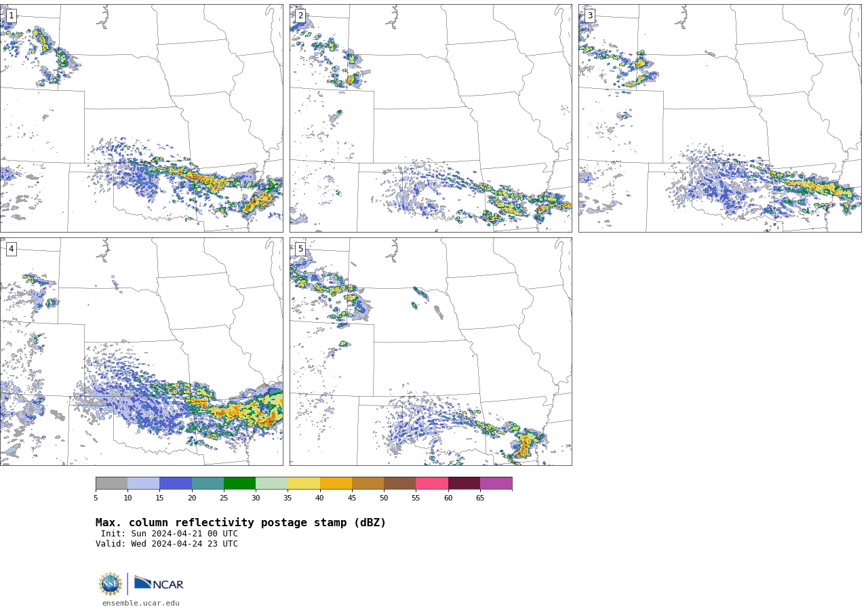Select the brown 50-55 dBZ swatch

[x=399, y=483]
